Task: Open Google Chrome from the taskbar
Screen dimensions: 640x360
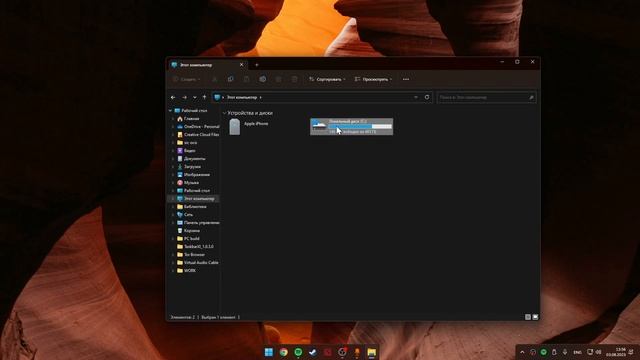Action: [283, 352]
